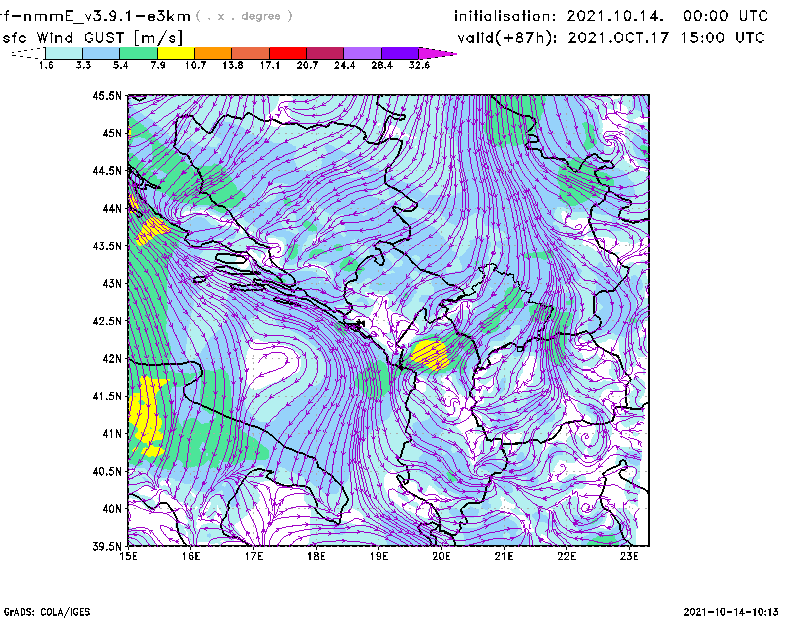Click the 17E longitude label
Image resolution: width=800 pixels, height=618 pixels.
(x=254, y=556)
